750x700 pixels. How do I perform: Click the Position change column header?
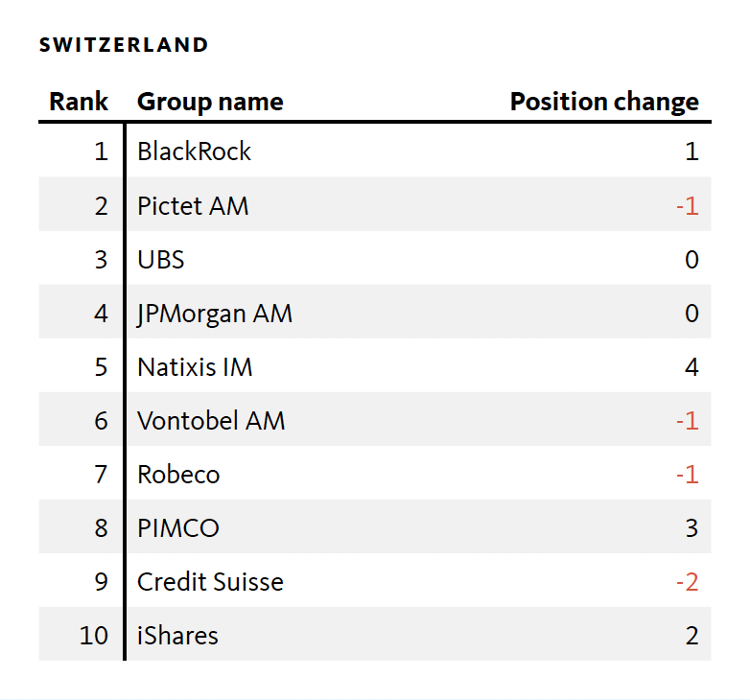(604, 102)
